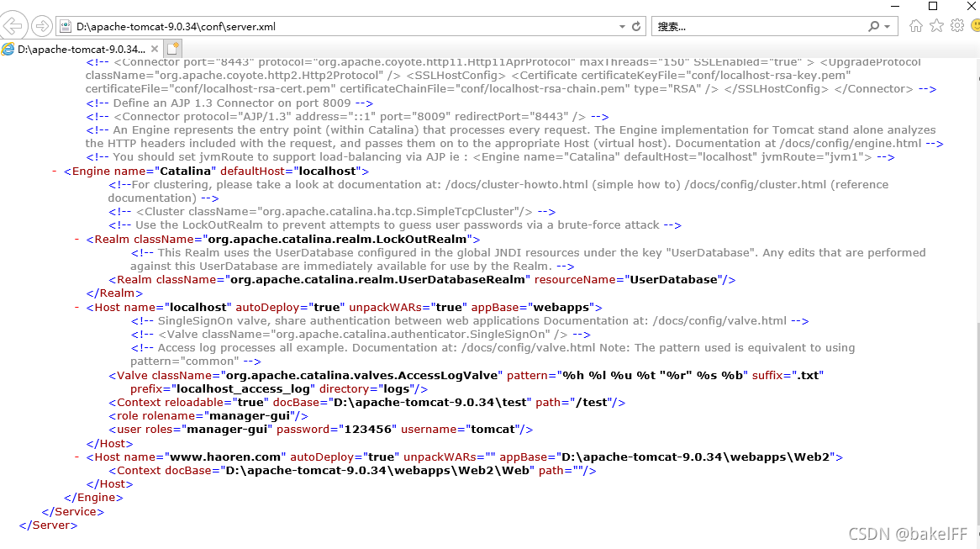The height and width of the screenshot is (549, 980).
Task: Close the apache-tomcat tab
Action: 155,49
